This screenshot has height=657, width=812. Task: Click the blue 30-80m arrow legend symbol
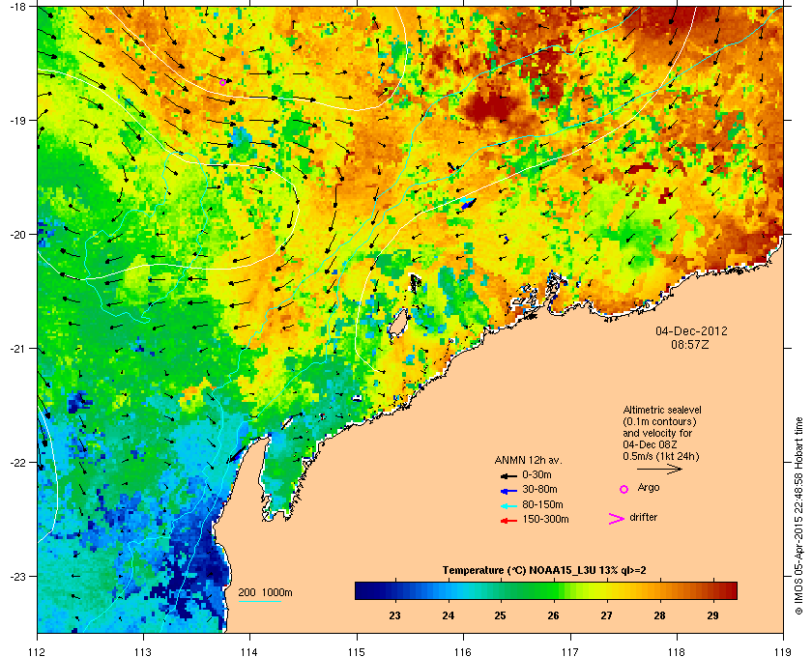[x=508, y=491]
